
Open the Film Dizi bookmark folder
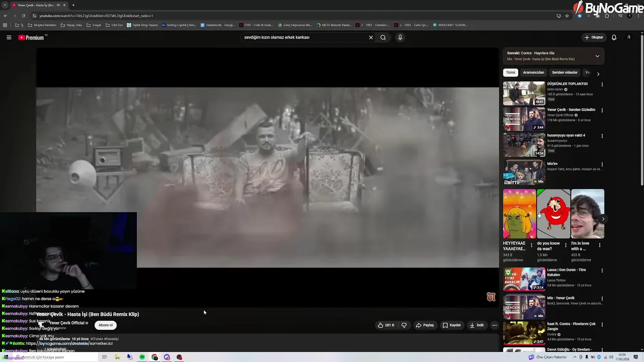pos(114,25)
